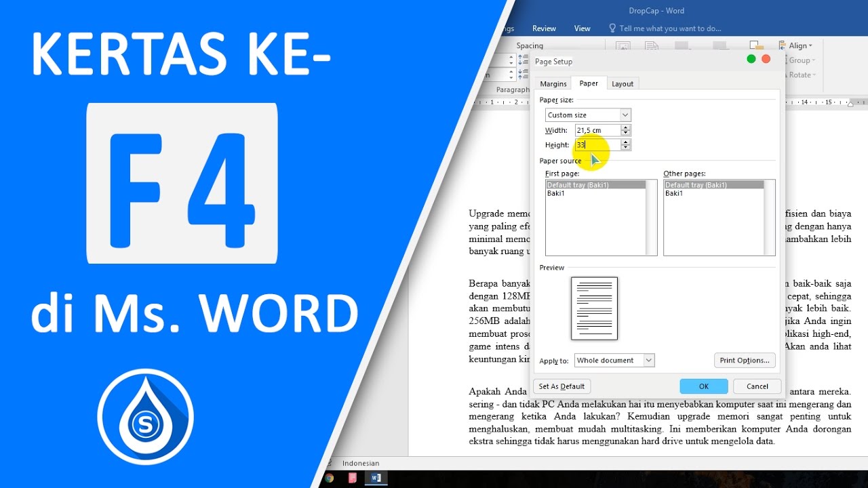Click the Spacing Before icon in Paragraph group
This screenshot has height=488, width=868.
[x=524, y=59]
